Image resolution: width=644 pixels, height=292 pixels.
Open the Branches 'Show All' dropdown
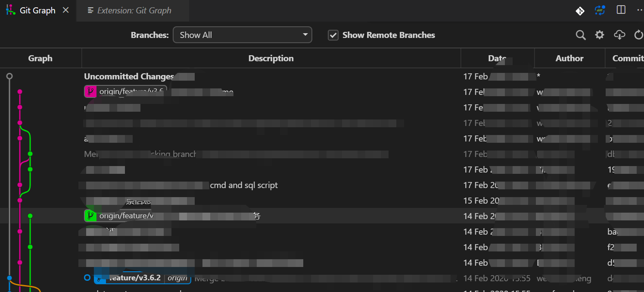pos(242,35)
